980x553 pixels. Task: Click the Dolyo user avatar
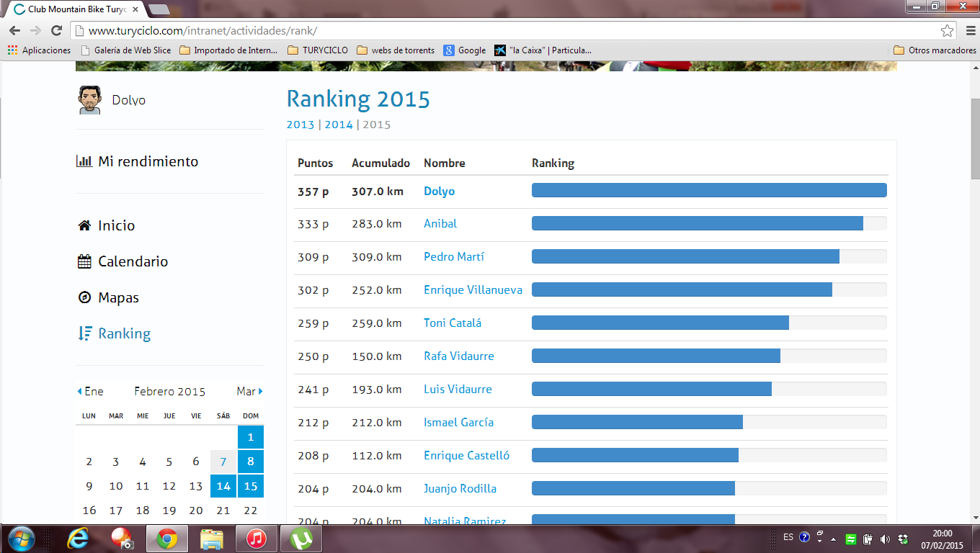pyautogui.click(x=89, y=100)
